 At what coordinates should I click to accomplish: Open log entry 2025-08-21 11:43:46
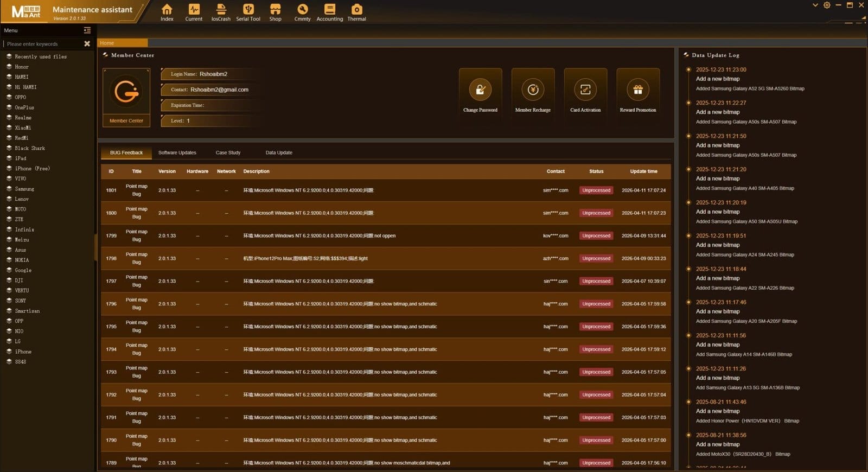(721, 402)
